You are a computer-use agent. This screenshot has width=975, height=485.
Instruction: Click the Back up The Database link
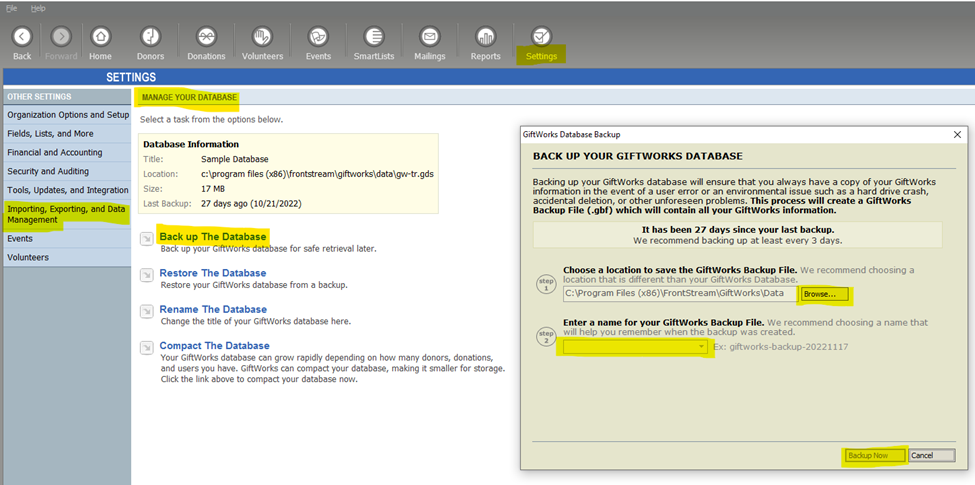point(213,237)
